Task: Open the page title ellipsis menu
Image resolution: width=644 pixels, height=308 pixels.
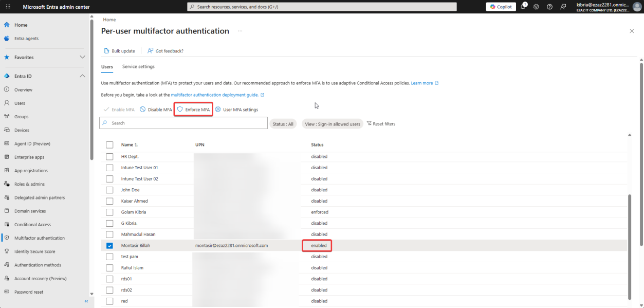Action: (x=240, y=31)
